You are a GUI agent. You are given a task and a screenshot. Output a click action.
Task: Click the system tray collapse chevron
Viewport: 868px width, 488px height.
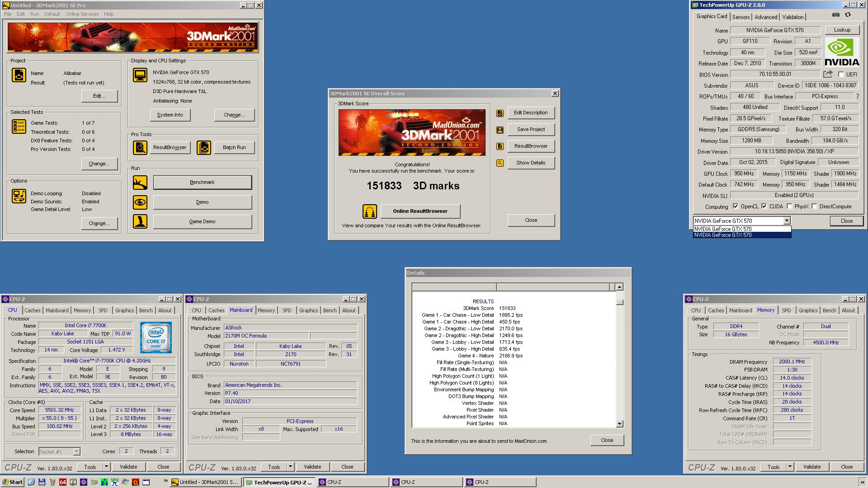863,482
